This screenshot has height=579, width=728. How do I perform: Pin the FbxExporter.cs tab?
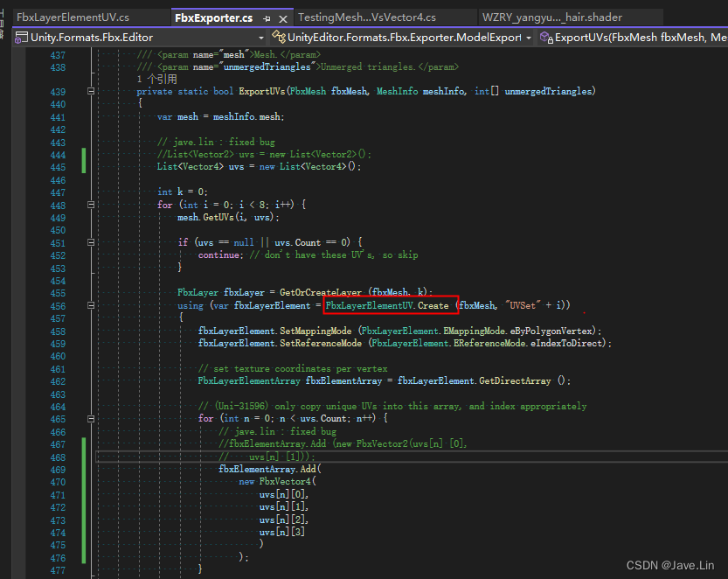tap(267, 18)
